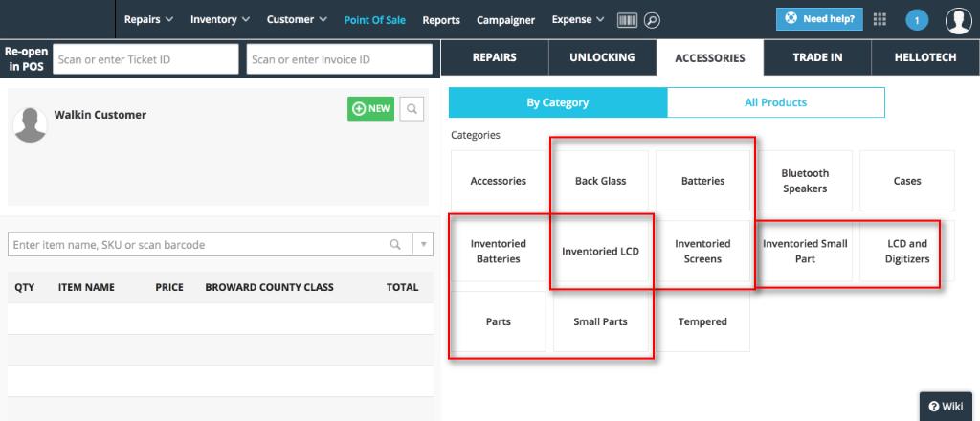
Task: Open the Tempered category
Action: click(702, 321)
